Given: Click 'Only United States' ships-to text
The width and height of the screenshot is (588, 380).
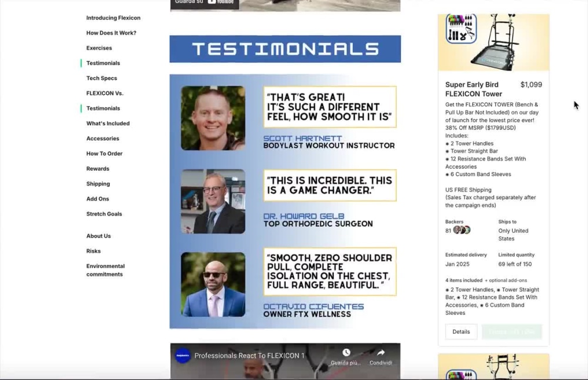Looking at the screenshot, I should click(x=513, y=234).
